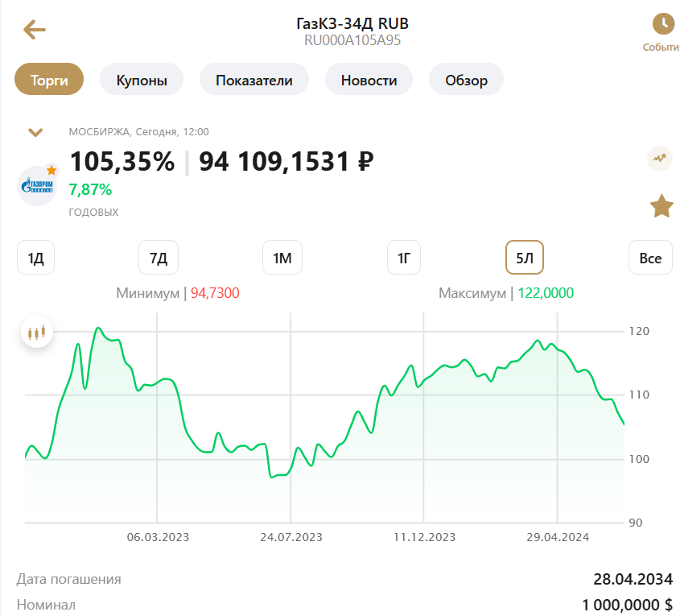Click the 7,87% yield value
Screen dimensions: 680x616
point(90,189)
